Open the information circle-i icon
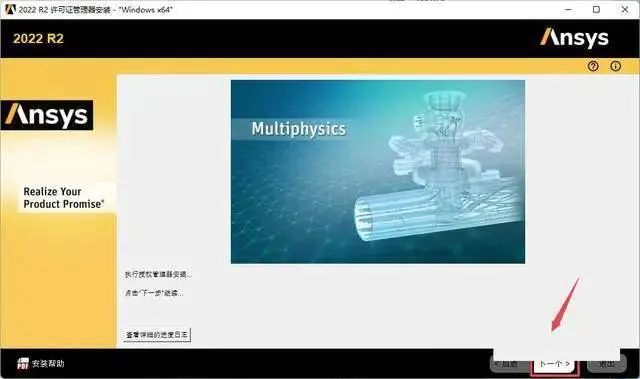The height and width of the screenshot is (379, 640). click(616, 66)
